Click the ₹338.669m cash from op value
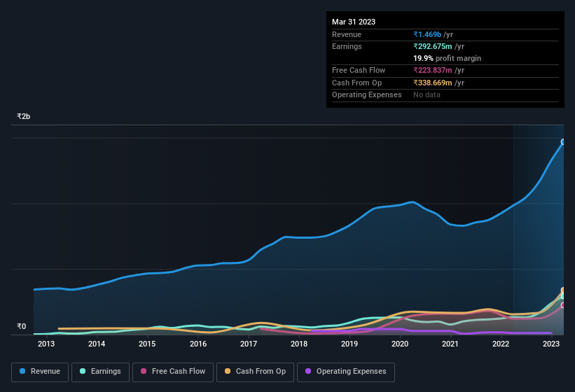This screenshot has height=392, width=575. point(433,83)
